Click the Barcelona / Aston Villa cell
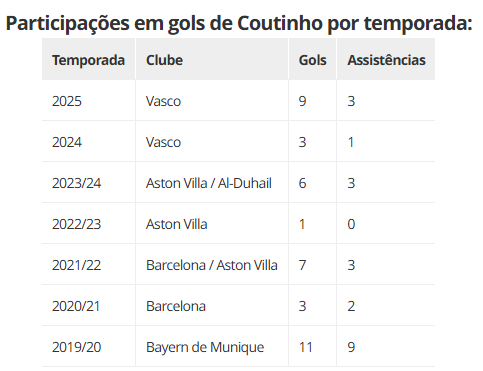 click(x=212, y=265)
